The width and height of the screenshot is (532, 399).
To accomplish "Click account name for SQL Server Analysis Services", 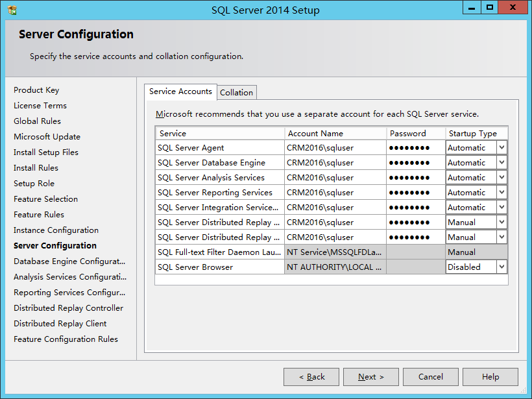I will pos(335,178).
